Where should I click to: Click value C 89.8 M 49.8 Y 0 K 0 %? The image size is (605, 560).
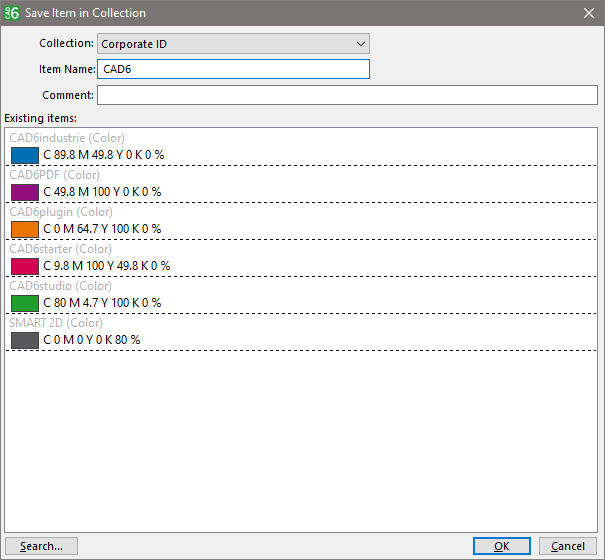104,155
